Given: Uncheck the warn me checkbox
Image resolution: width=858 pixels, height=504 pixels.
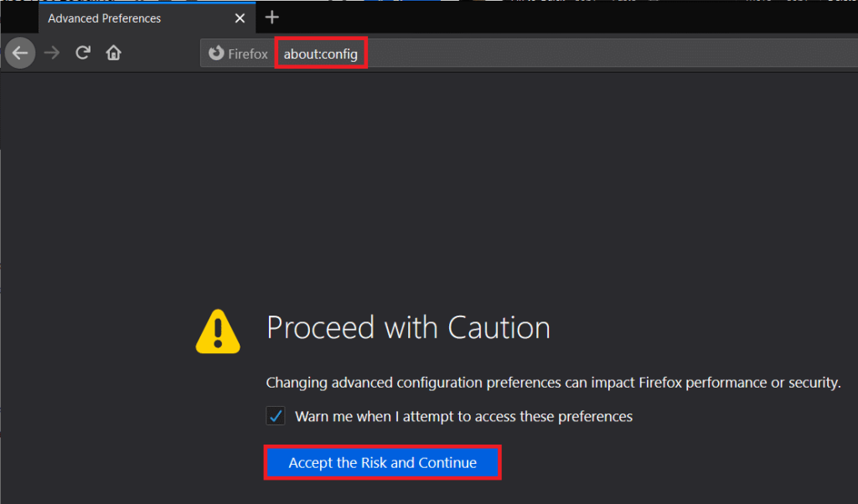Looking at the screenshot, I should point(275,416).
